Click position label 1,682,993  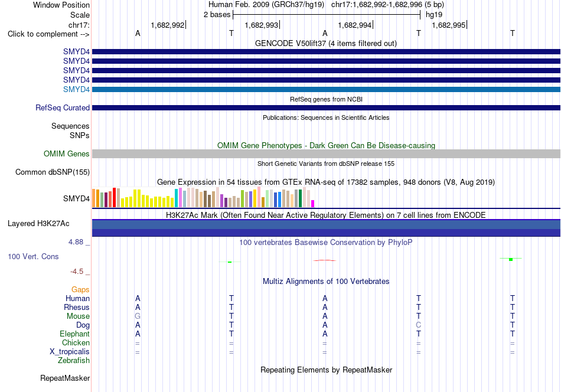261,25
